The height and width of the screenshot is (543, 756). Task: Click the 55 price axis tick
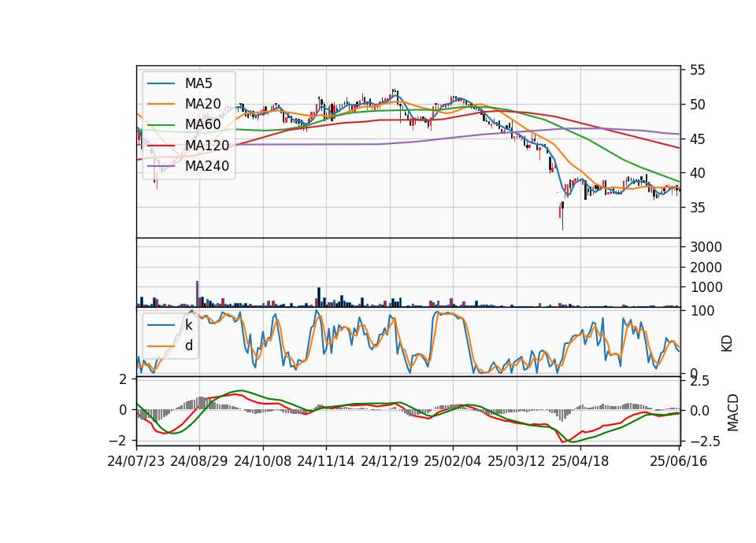(x=697, y=70)
